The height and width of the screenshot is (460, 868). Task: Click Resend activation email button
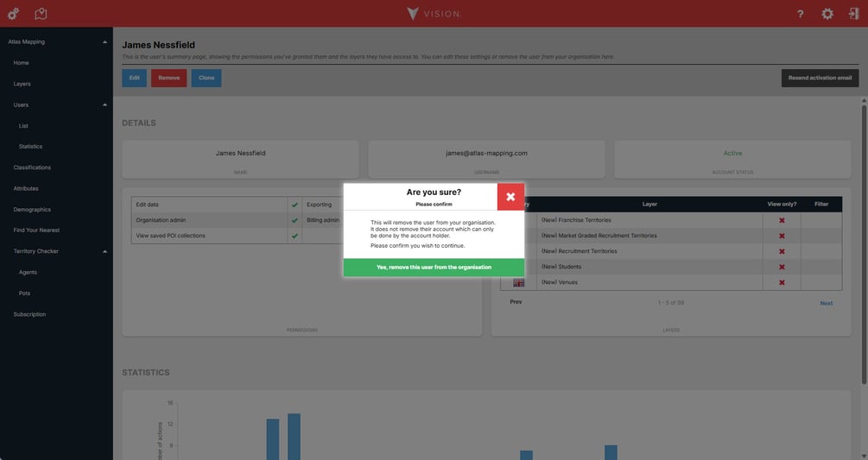pos(820,78)
